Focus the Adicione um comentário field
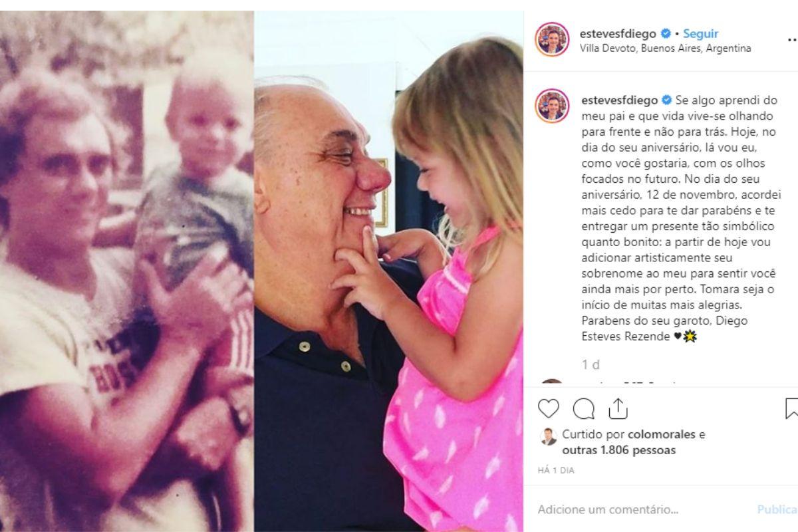 [x=638, y=510]
